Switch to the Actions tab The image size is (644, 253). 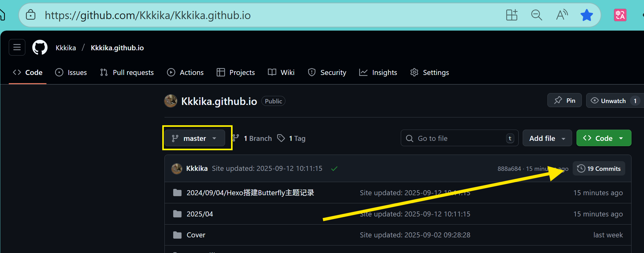click(185, 72)
